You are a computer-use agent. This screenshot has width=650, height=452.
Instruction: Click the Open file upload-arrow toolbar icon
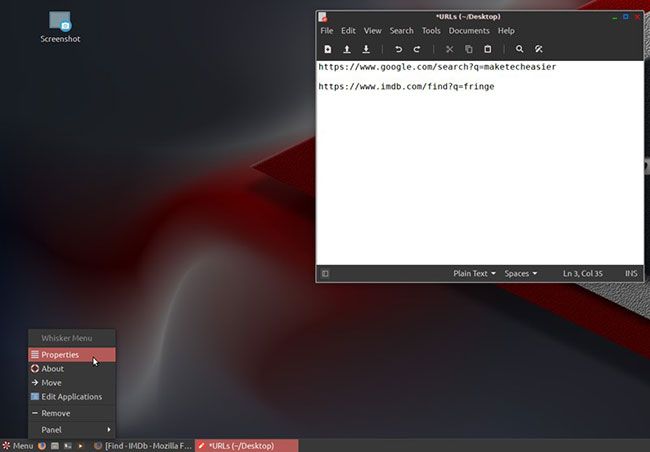(x=347, y=49)
